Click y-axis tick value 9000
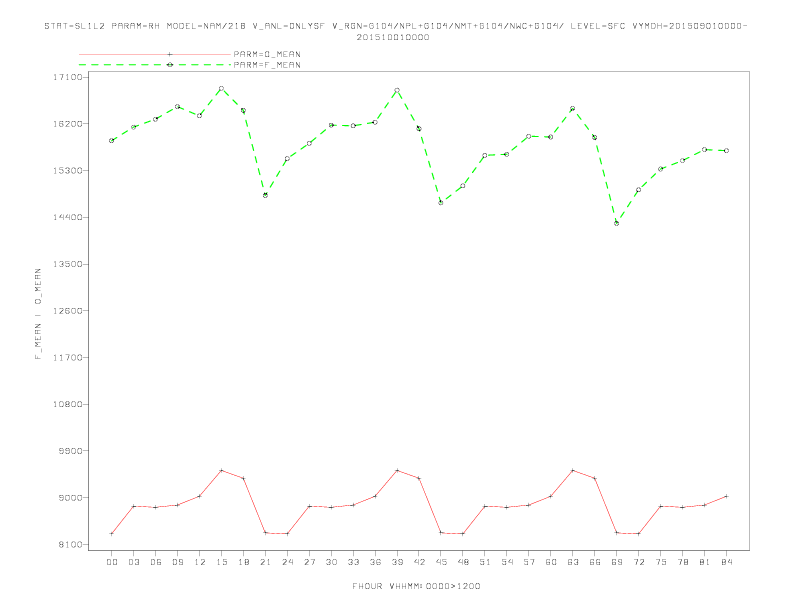The width and height of the screenshot is (792, 612). click(71, 498)
